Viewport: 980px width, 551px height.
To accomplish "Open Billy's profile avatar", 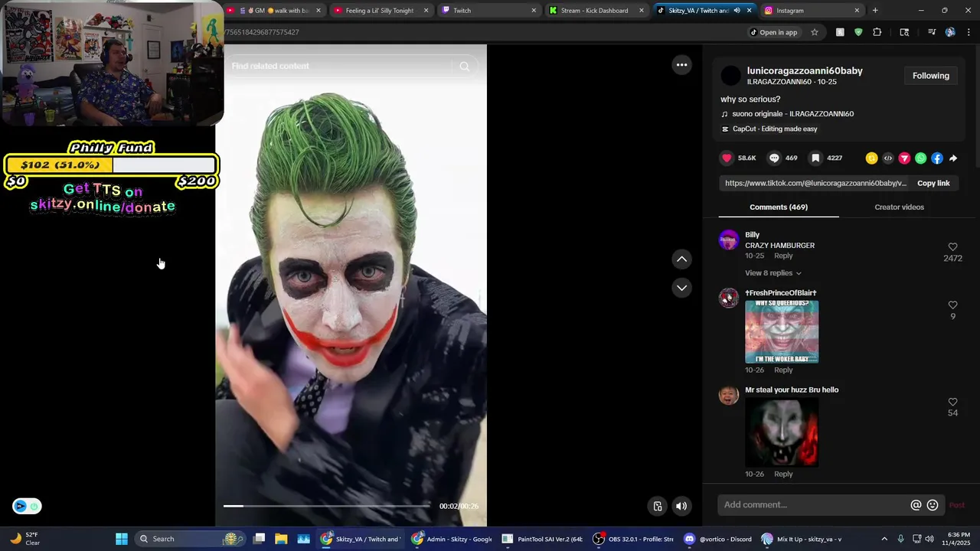I will point(729,240).
